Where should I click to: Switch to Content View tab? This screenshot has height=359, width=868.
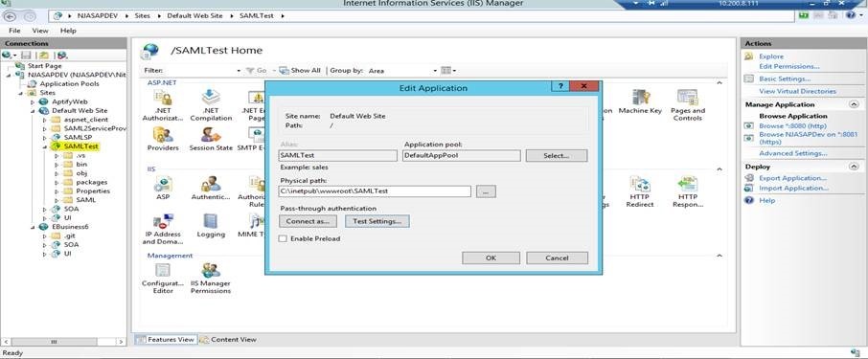point(228,339)
